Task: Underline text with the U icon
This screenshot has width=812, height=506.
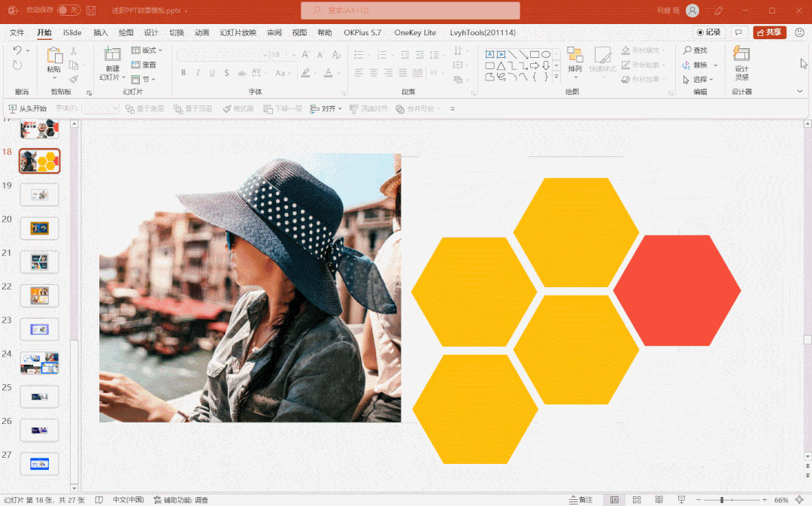Action: (x=212, y=73)
